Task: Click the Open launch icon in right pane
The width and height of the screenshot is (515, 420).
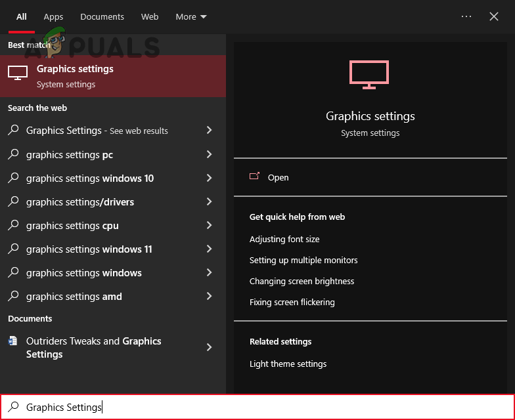Action: click(255, 177)
